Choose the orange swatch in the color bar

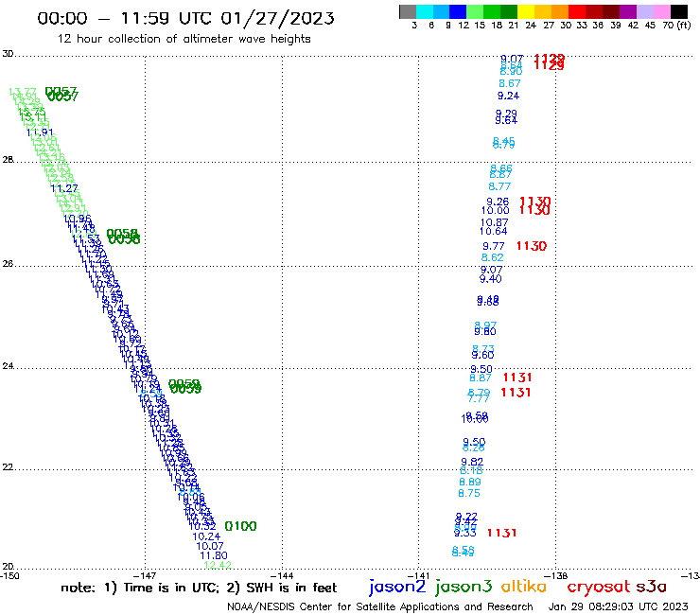click(x=560, y=11)
